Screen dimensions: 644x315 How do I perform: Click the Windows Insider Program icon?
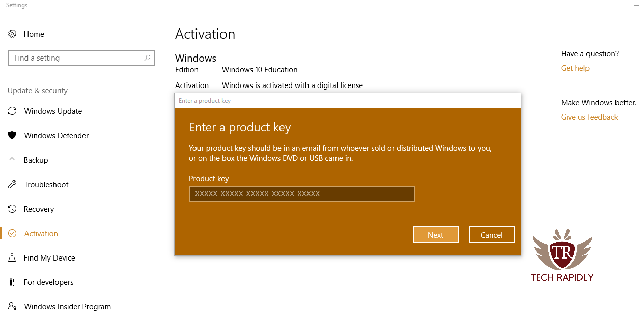[x=12, y=306]
